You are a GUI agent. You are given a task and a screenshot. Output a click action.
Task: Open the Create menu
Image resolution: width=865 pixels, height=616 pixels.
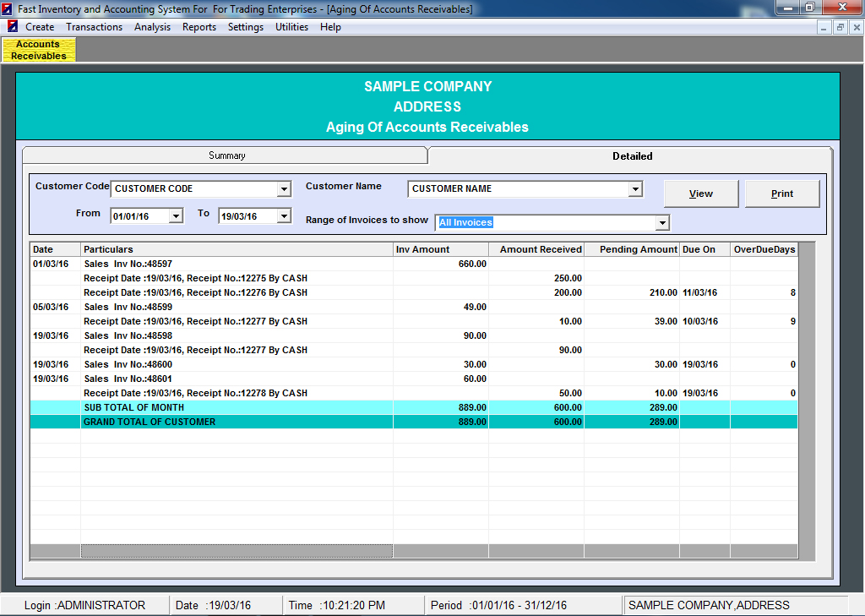coord(40,27)
